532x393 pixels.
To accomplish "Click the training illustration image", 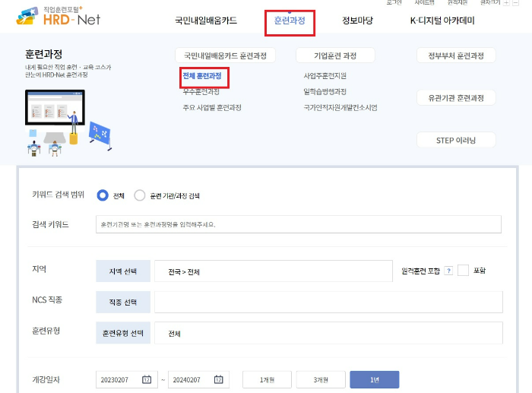I will click(x=68, y=123).
